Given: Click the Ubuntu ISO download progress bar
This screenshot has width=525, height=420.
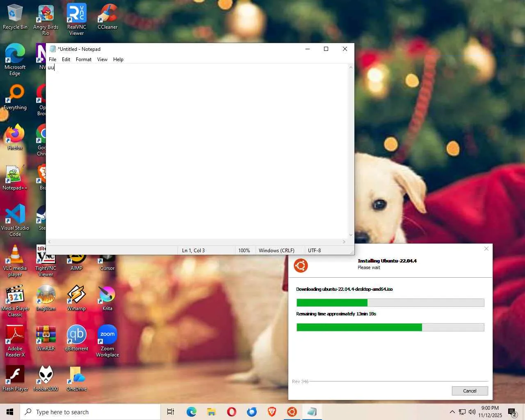Looking at the screenshot, I should [390, 303].
